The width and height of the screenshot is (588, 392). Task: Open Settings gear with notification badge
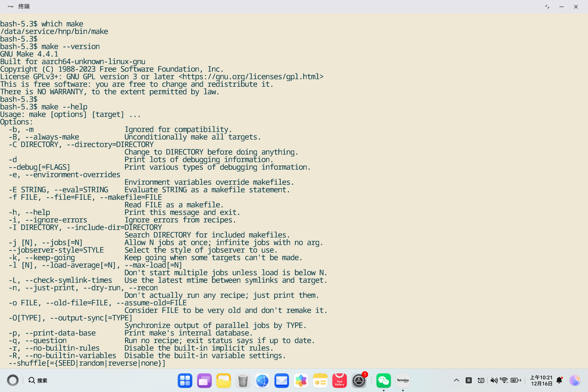click(359, 381)
